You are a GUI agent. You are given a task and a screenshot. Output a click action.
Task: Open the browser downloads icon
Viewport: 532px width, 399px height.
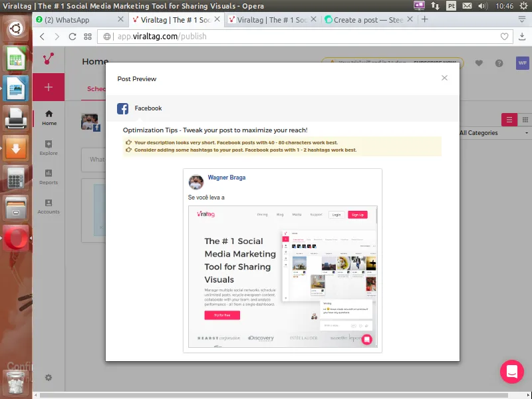[x=522, y=37]
